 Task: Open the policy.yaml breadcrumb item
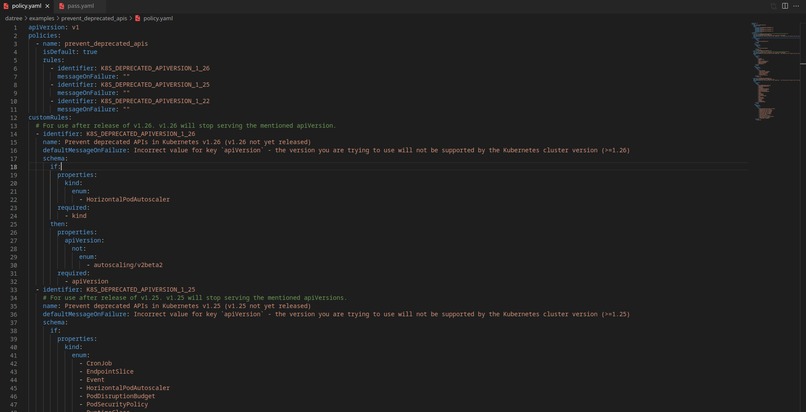(158, 18)
